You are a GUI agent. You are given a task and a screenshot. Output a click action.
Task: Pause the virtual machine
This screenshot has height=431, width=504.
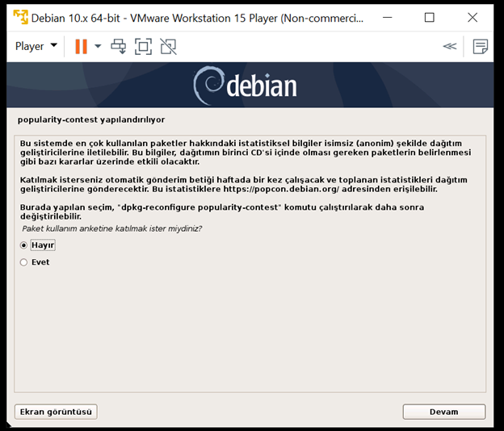[81, 47]
